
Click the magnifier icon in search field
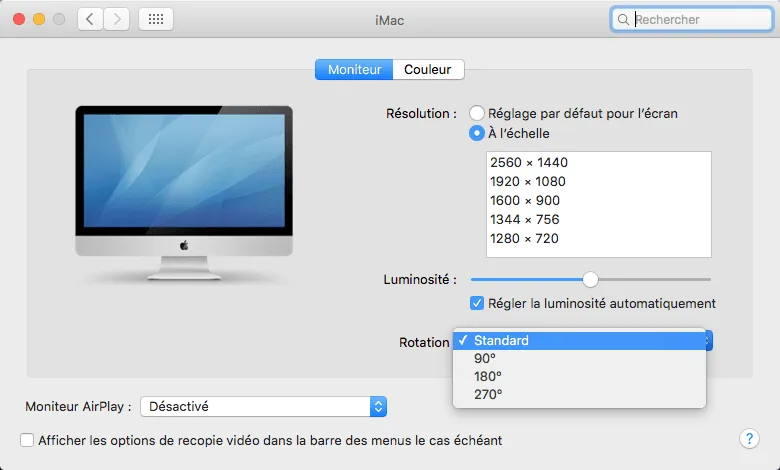pos(623,19)
